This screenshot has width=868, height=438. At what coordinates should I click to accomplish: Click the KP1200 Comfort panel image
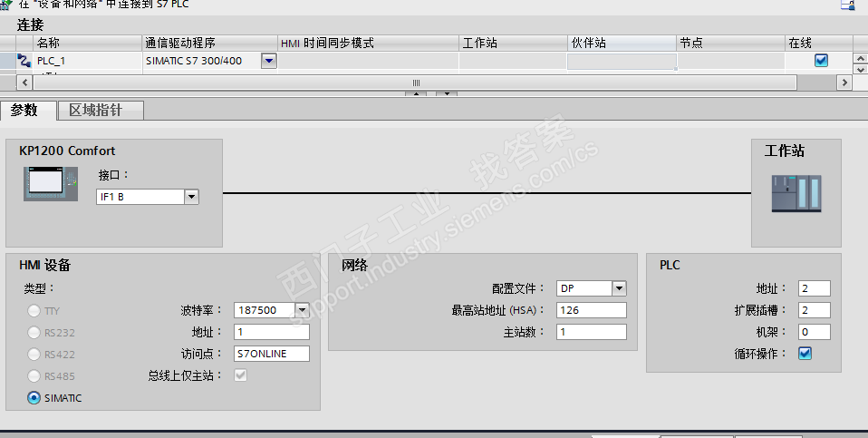click(x=51, y=183)
